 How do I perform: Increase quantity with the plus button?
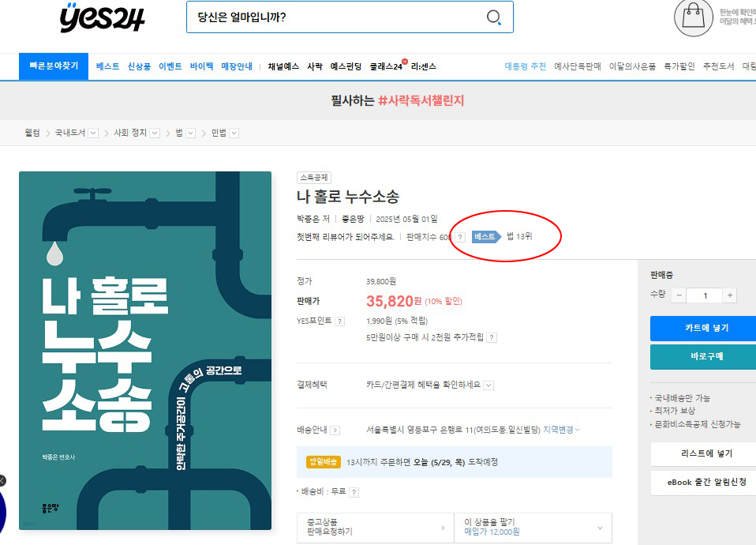(x=730, y=295)
